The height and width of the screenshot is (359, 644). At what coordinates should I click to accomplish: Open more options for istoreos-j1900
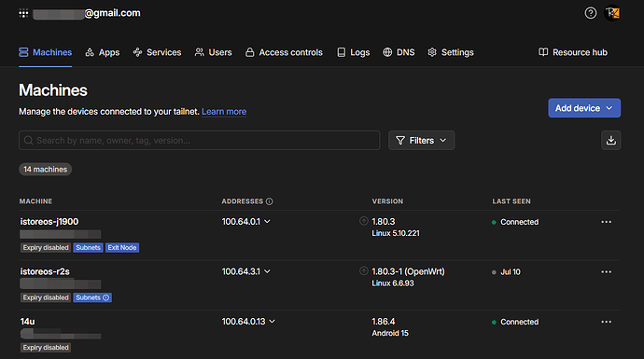click(607, 222)
